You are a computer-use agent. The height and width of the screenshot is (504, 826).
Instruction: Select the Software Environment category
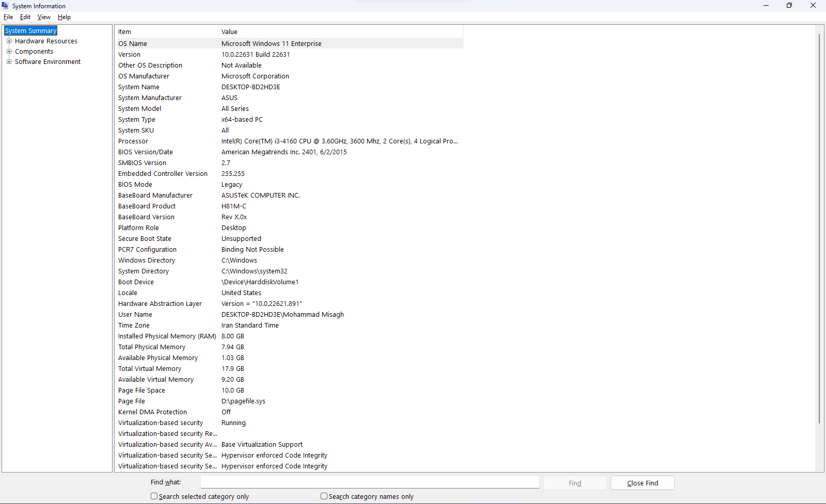point(47,62)
